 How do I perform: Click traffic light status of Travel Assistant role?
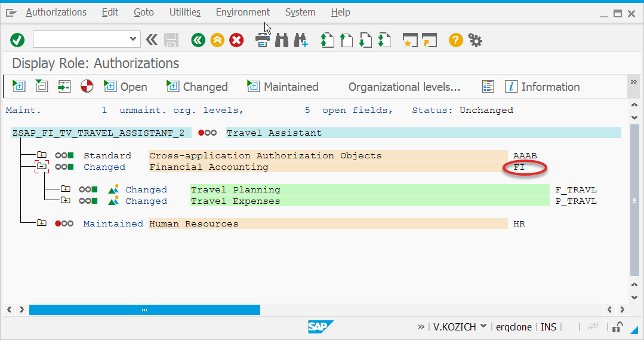pyautogui.click(x=208, y=133)
